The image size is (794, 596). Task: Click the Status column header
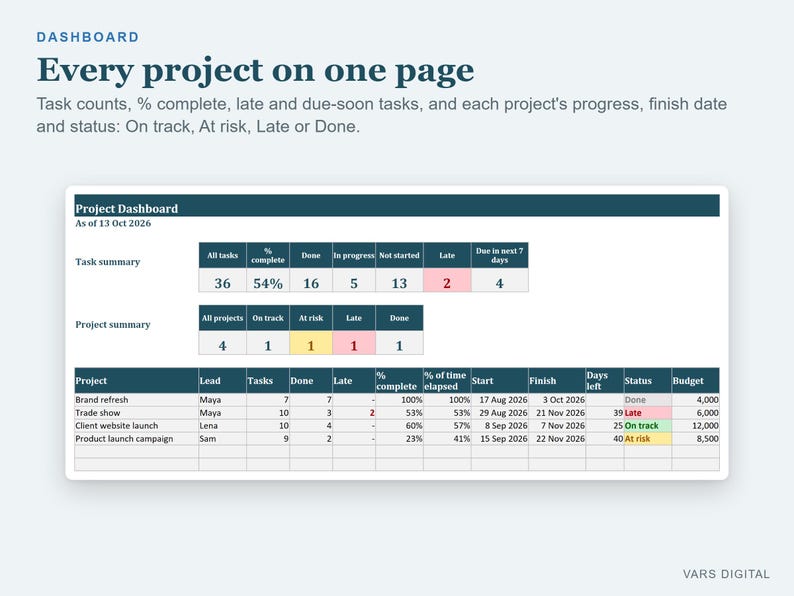click(648, 381)
